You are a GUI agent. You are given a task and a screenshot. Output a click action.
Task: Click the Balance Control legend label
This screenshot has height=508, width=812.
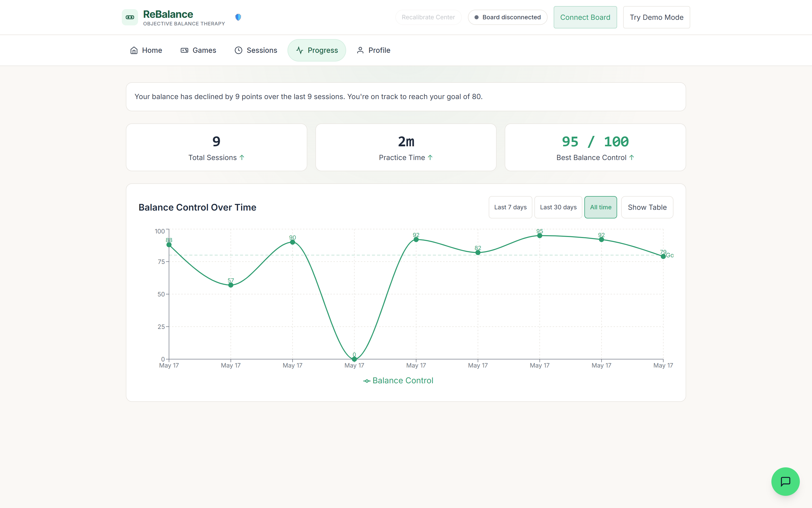(x=403, y=381)
